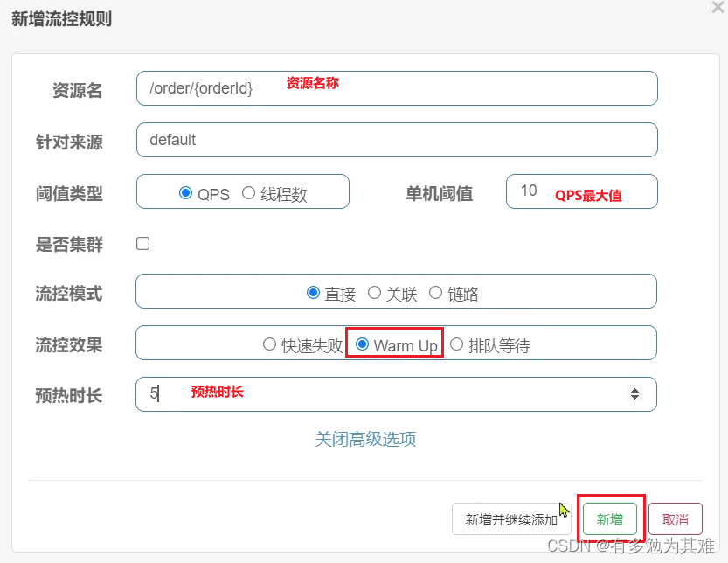Click the 是否集群 label
Viewport: 728px width, 563px height.
[x=69, y=244]
